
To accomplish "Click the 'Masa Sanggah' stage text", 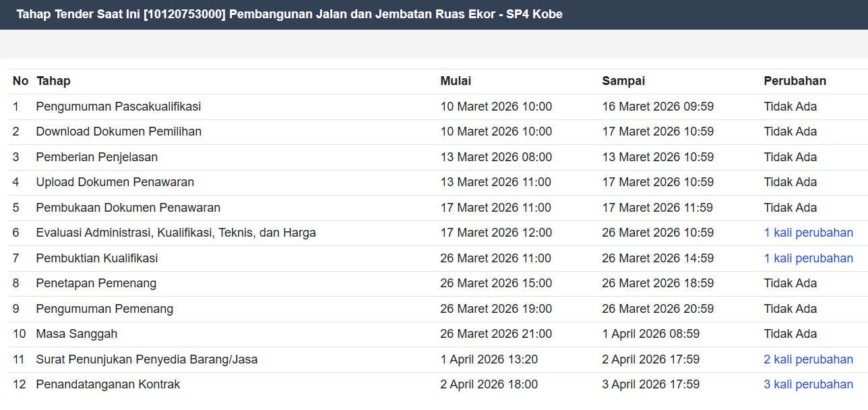I will point(77,334).
